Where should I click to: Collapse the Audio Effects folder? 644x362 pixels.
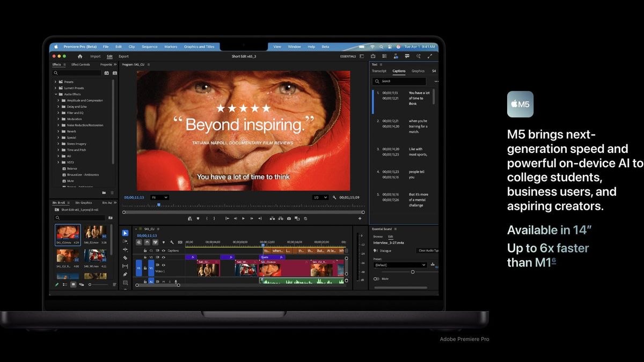coord(55,94)
